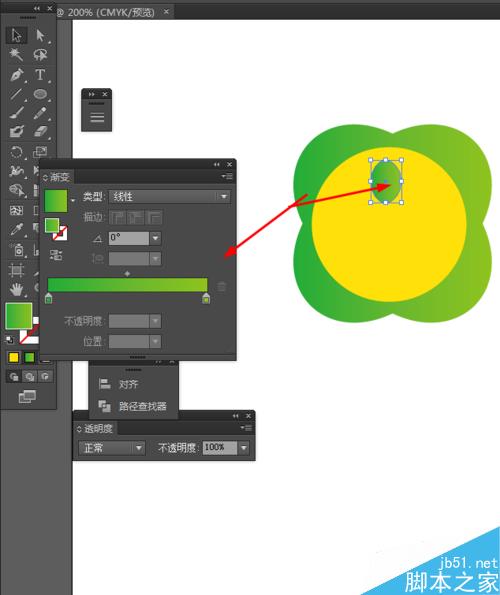This screenshot has height=595, width=500.
Task: Open the Gradient panel flyout menu
Action: tap(227, 176)
